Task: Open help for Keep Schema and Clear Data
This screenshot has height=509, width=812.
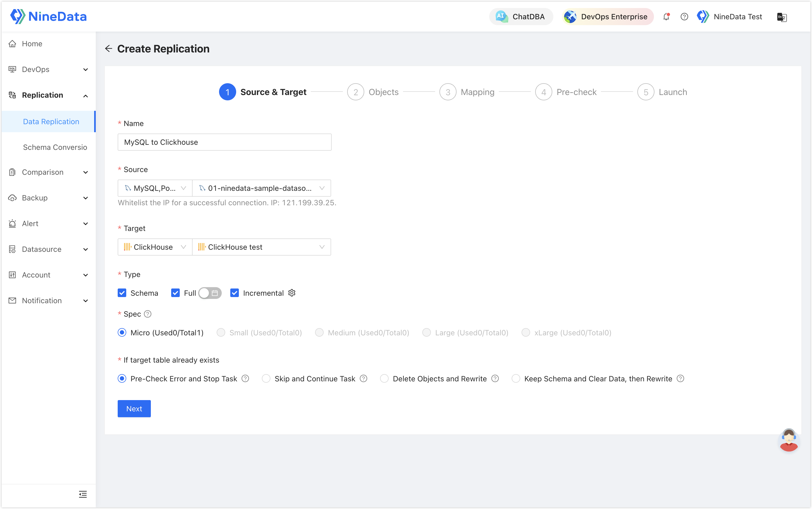Action: click(680, 379)
